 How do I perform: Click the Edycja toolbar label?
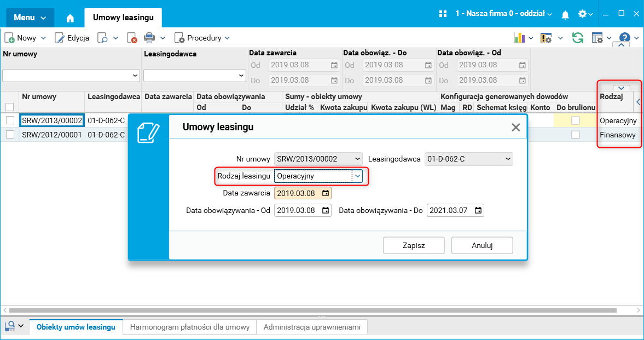coord(78,38)
